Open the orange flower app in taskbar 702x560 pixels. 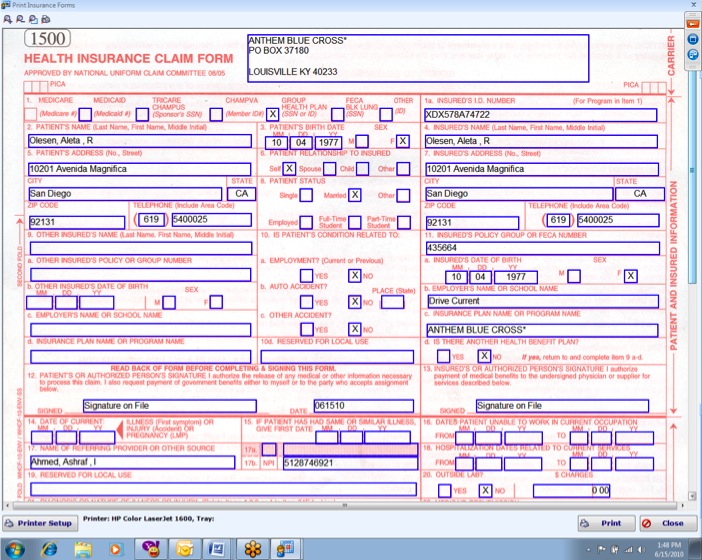pos(253,549)
